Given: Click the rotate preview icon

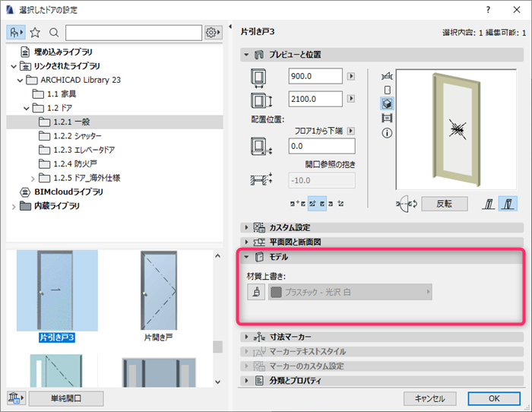Looking at the screenshot, I should (x=407, y=204).
